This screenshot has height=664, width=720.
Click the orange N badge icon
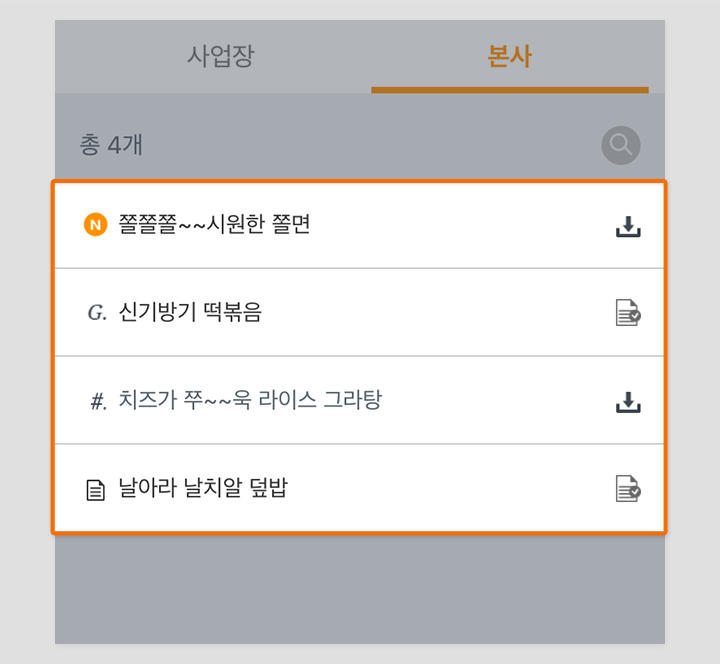pos(96,225)
